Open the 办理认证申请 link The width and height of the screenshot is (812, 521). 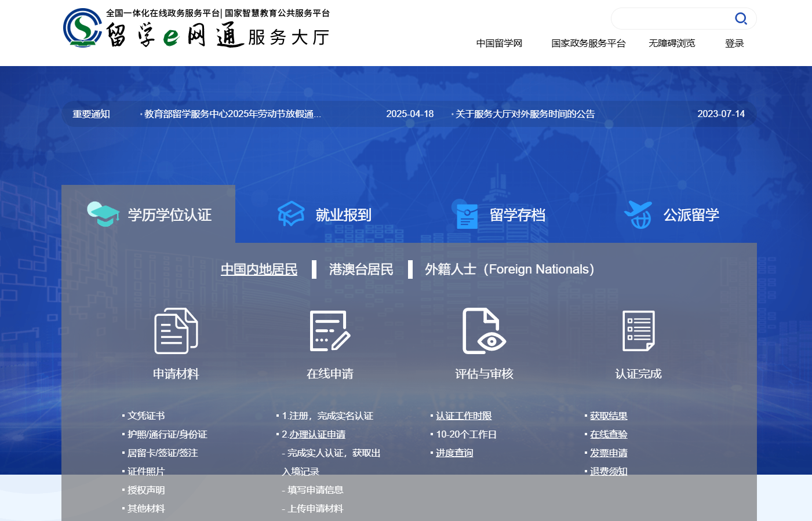click(x=317, y=435)
